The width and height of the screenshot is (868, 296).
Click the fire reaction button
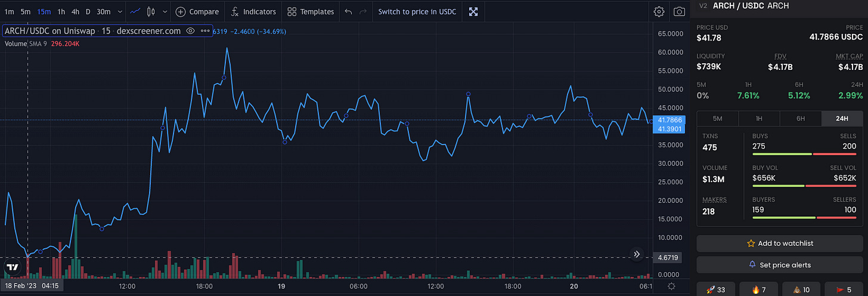[x=759, y=289]
